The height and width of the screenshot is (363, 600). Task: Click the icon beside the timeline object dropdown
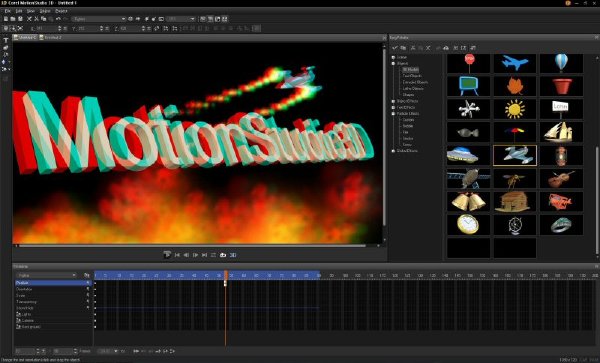(x=87, y=275)
